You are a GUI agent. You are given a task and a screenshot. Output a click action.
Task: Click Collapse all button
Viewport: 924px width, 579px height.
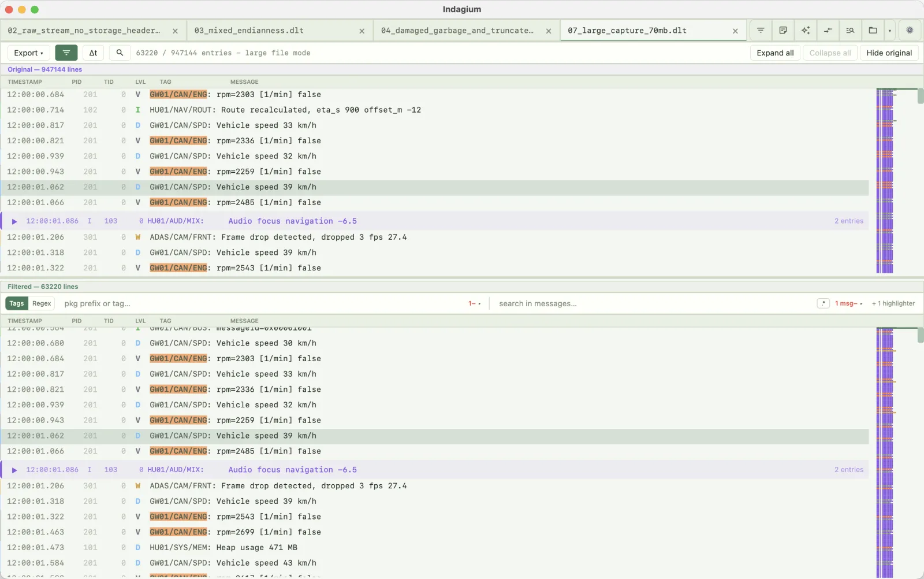pyautogui.click(x=830, y=53)
